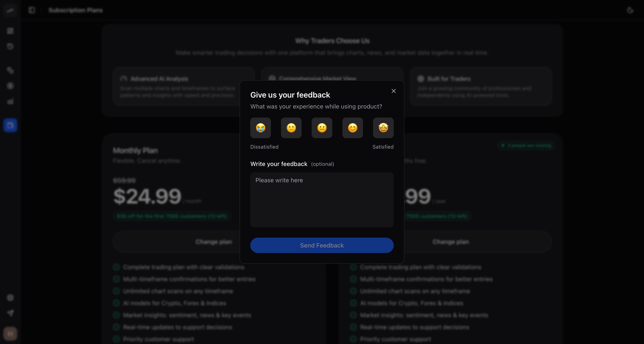Click the '$24.99' monthly price
This screenshot has height=344, width=644.
tap(147, 196)
